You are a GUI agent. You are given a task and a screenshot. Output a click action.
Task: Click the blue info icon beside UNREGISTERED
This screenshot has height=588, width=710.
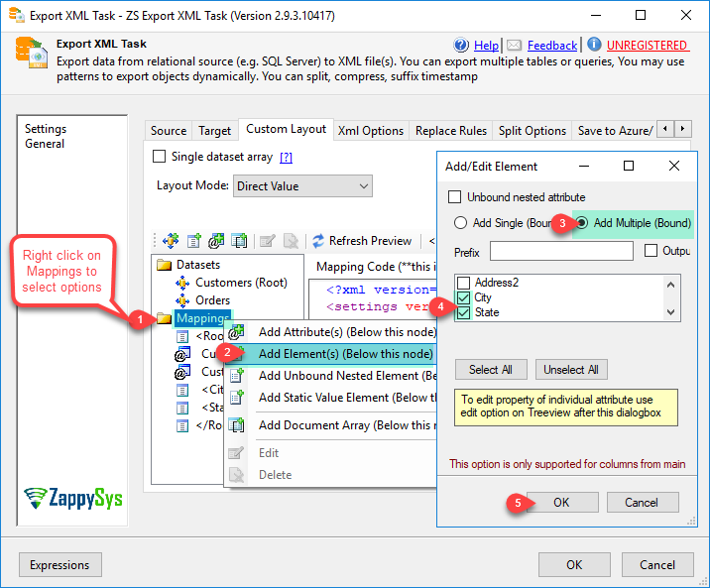click(594, 45)
